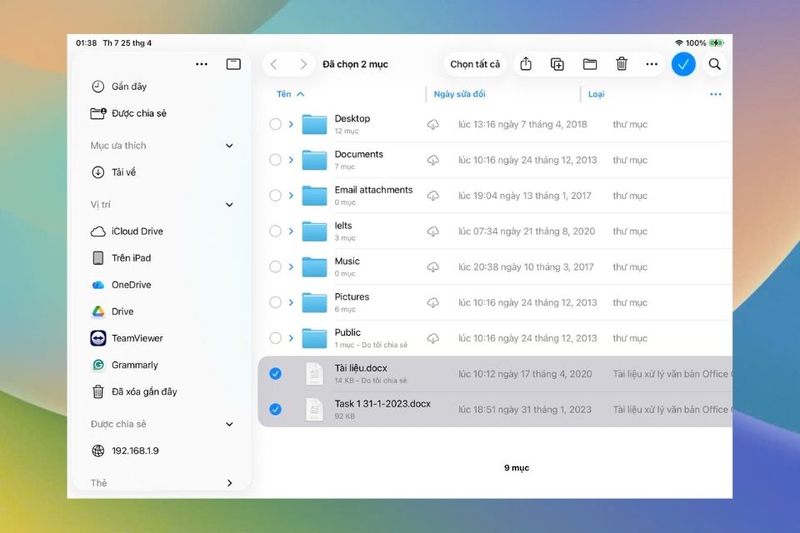Select the Desktop folder checkbox

[275, 124]
